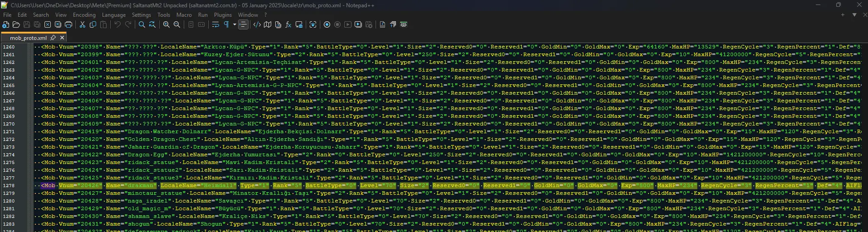Run macro multiple times icon

358,24
